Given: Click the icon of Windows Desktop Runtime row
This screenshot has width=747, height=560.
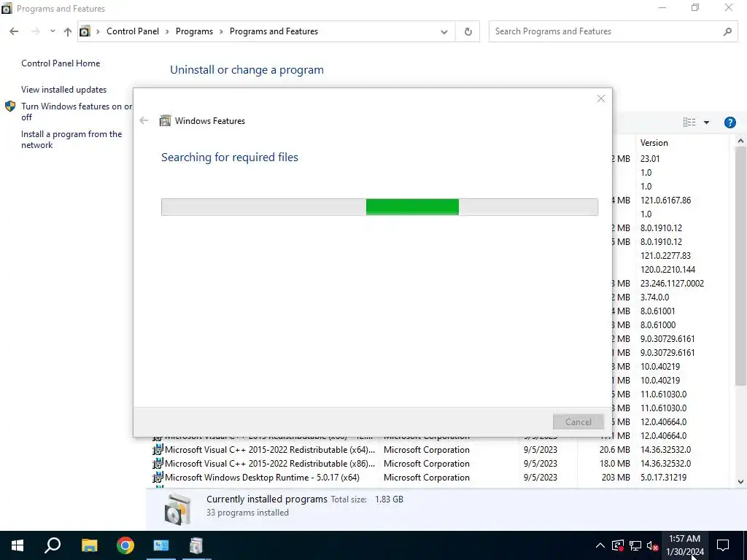Looking at the screenshot, I should (158, 477).
